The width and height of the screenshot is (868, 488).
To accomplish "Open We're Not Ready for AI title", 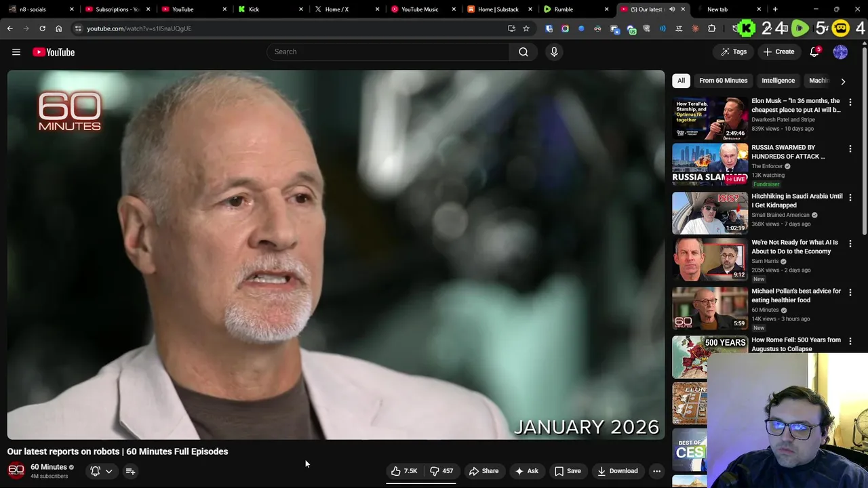I will 795,247.
